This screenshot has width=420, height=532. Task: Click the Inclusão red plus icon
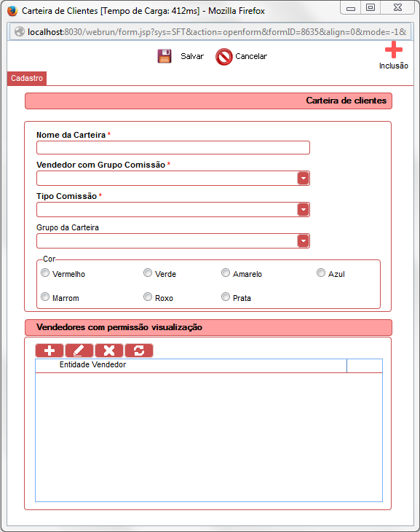coord(394,50)
